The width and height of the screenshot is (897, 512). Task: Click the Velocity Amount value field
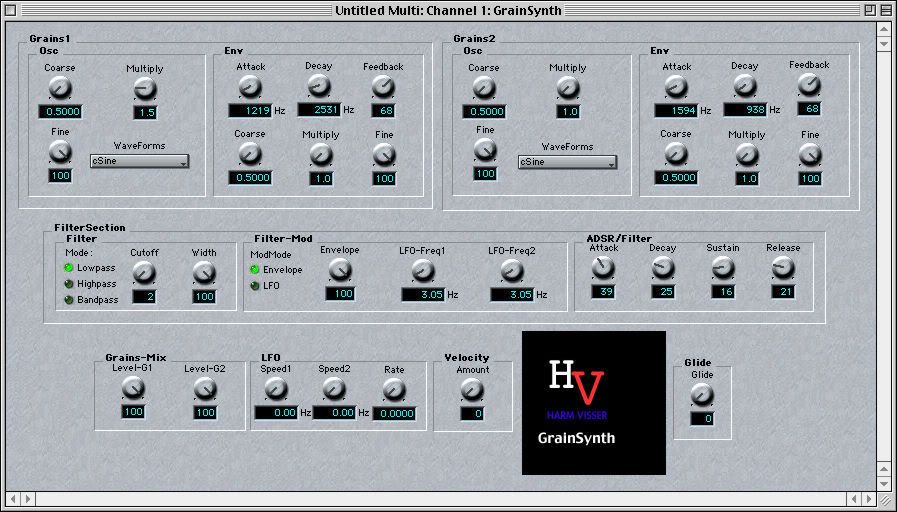(472, 414)
